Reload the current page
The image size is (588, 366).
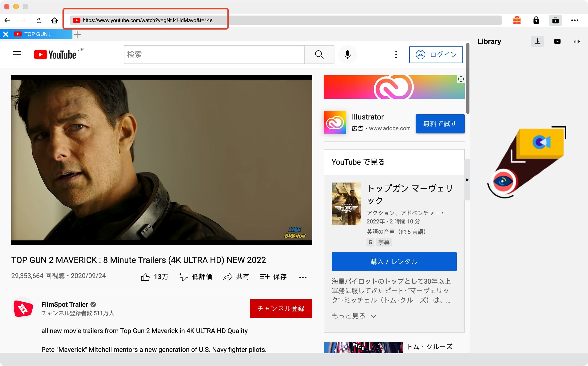point(39,20)
